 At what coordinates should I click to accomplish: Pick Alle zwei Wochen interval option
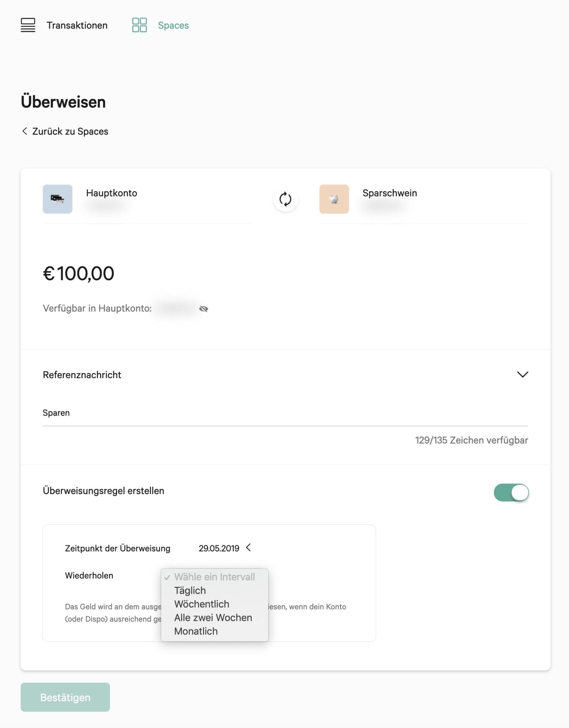click(x=213, y=617)
